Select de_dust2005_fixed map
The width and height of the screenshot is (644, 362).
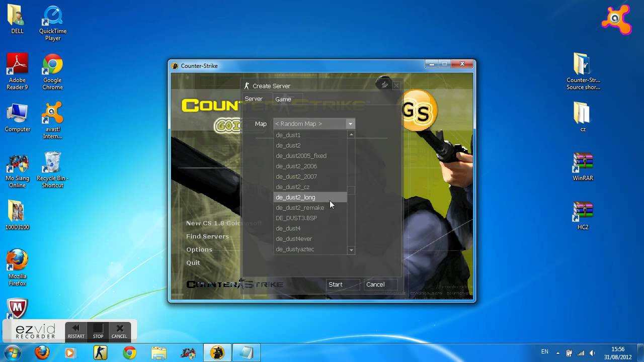click(x=310, y=156)
